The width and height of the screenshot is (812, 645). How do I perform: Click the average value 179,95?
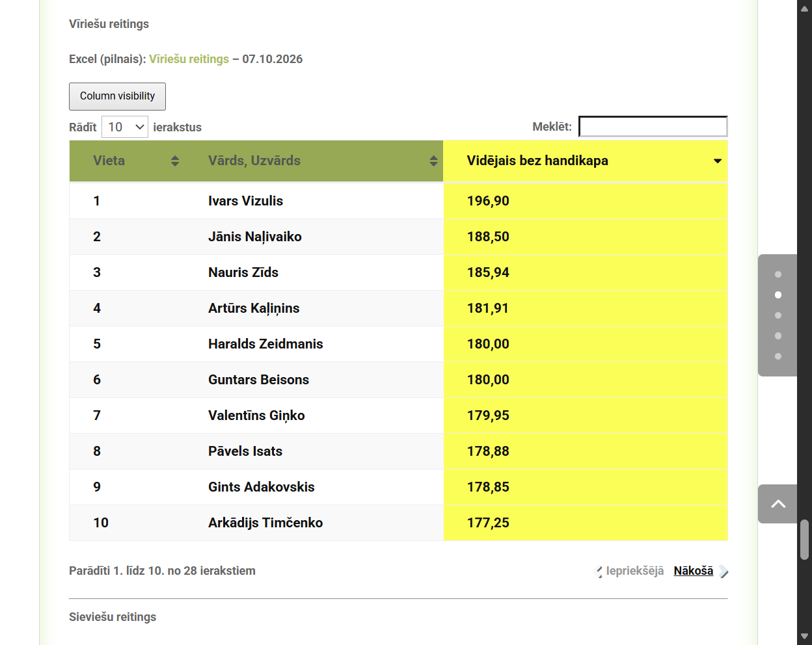point(488,415)
